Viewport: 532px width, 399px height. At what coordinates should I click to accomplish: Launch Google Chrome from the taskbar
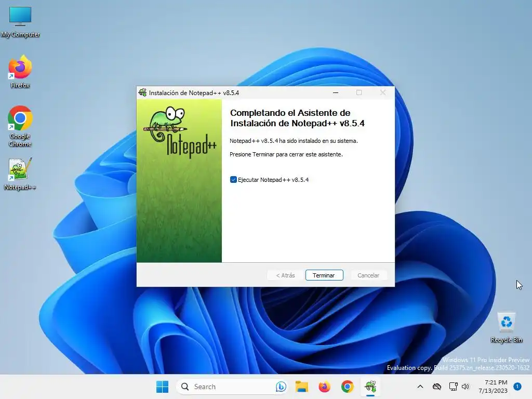tap(347, 387)
